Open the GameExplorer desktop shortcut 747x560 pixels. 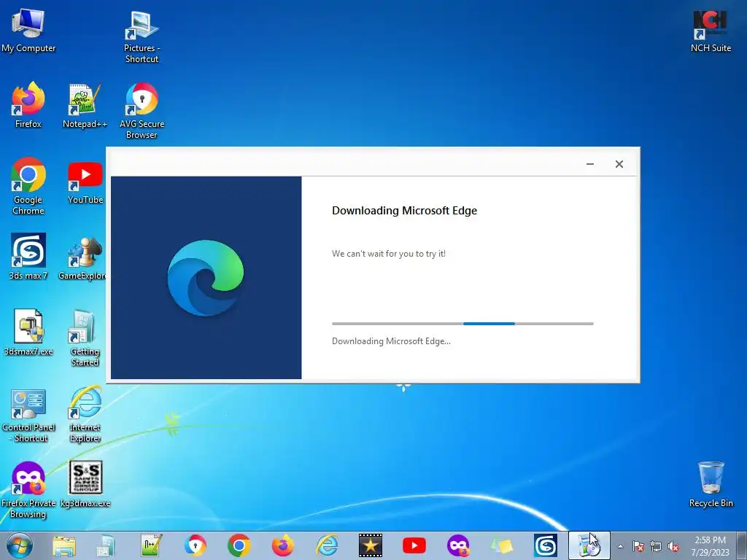point(82,257)
